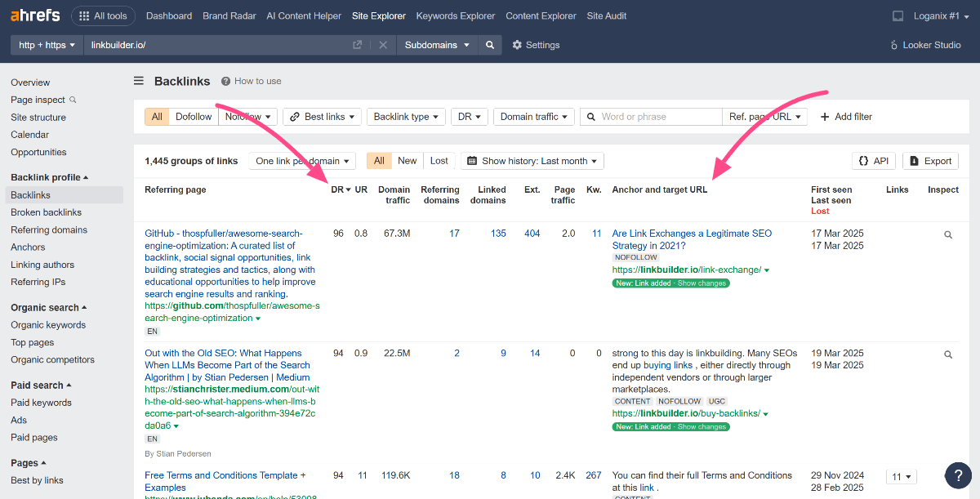Sort by DR column header
The height and width of the screenshot is (499, 980).
pos(341,189)
